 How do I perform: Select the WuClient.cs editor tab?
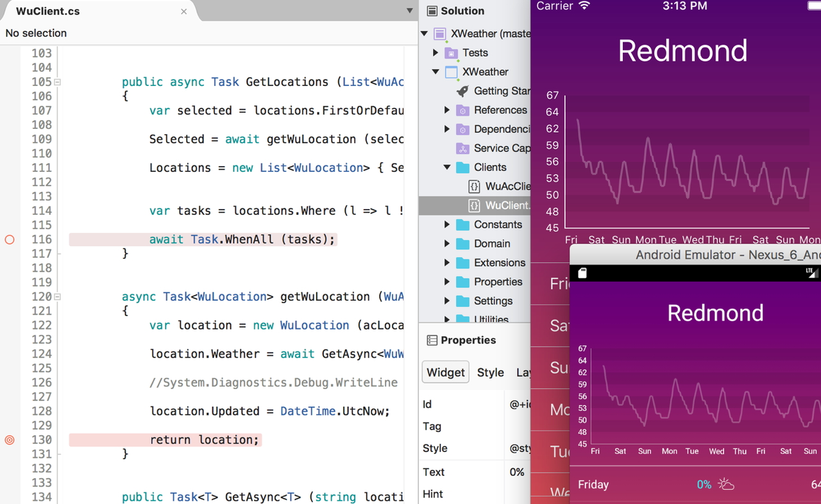coord(48,10)
